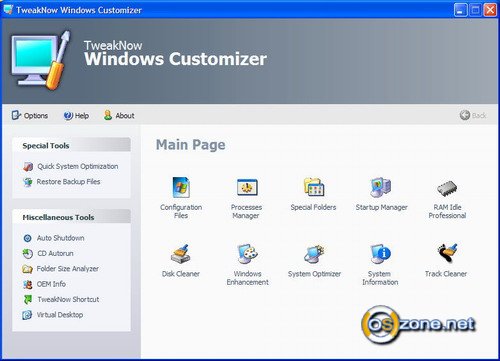This screenshot has width=500, height=361.
Task: Click the Virtual Desktop icon
Action: click(27, 315)
